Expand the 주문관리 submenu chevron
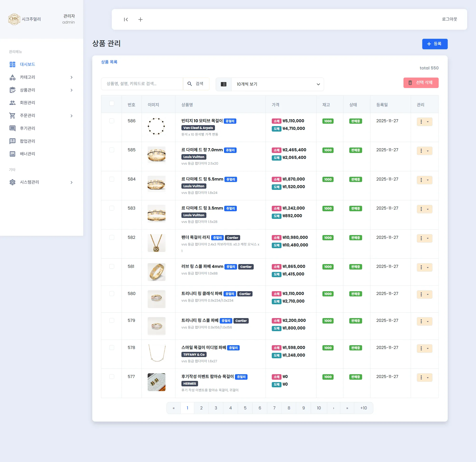 [71, 116]
